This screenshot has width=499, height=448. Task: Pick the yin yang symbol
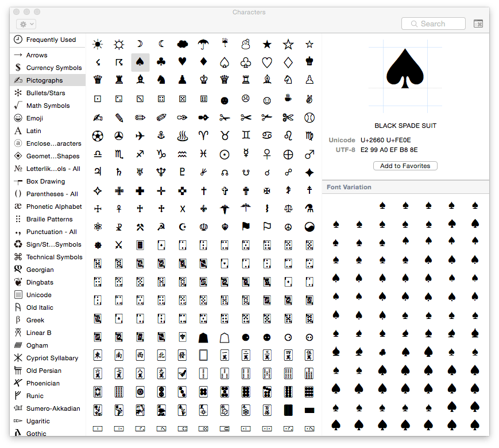point(310,226)
